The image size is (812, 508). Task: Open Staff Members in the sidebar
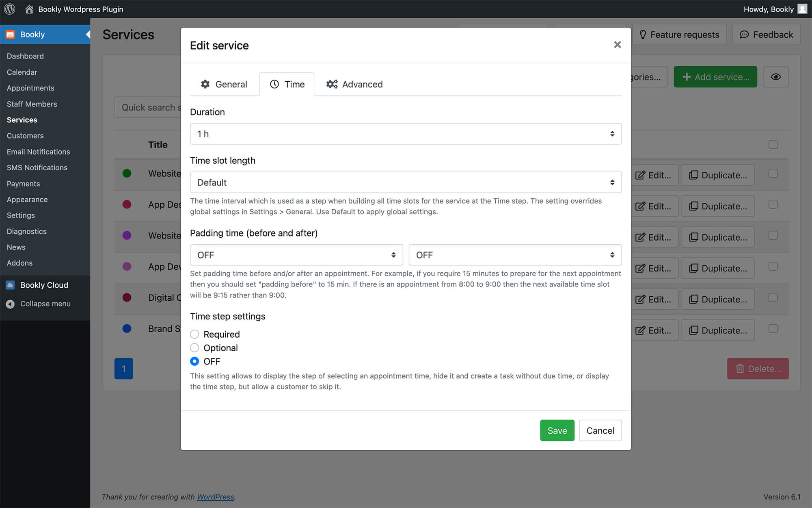(x=32, y=104)
